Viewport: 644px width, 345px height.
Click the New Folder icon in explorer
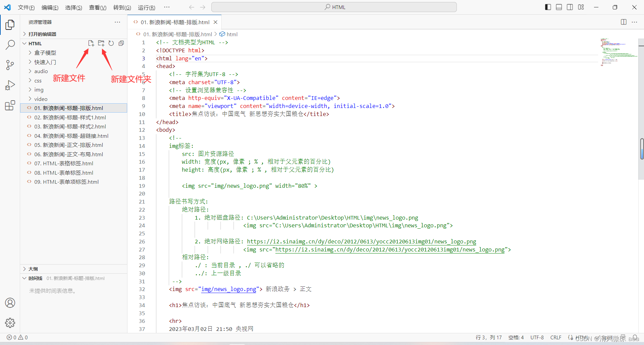(x=101, y=43)
